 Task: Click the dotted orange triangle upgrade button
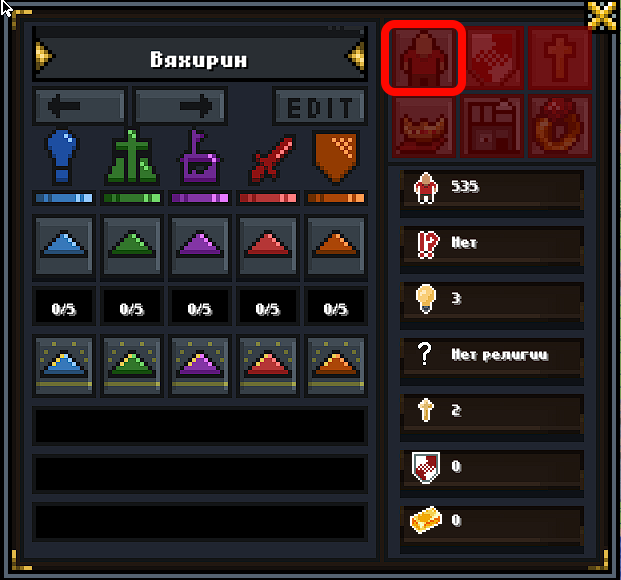[336, 365]
